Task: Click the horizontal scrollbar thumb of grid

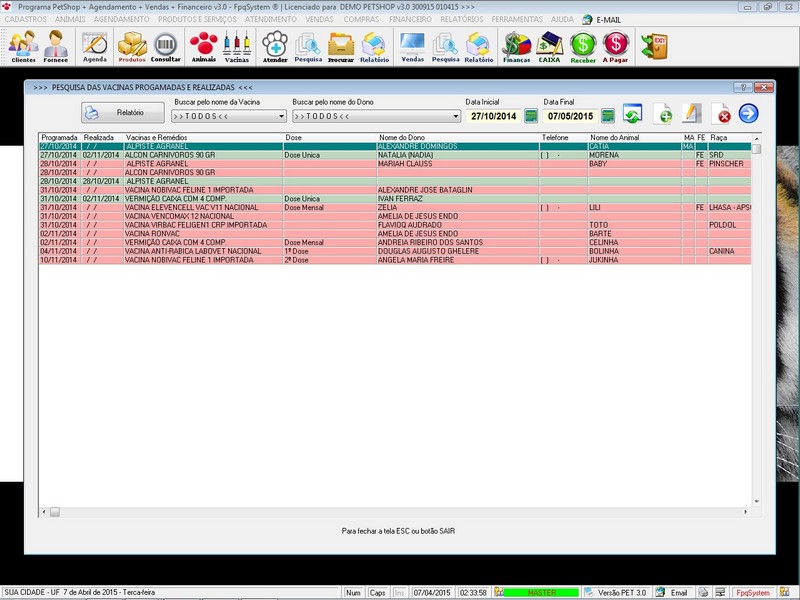Action: (x=55, y=512)
